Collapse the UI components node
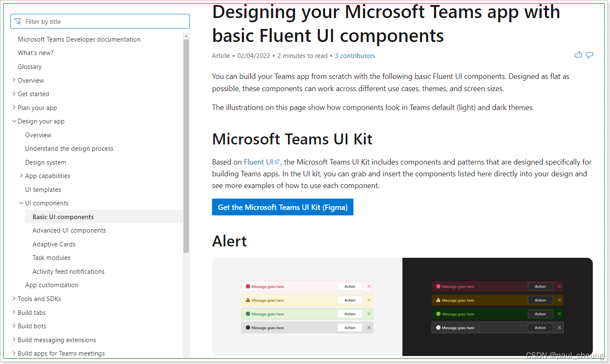The image size is (610, 364). [x=21, y=203]
